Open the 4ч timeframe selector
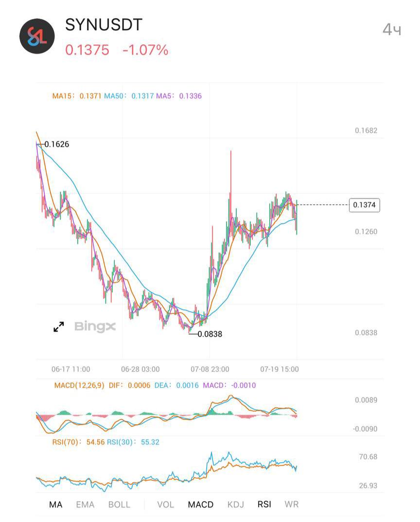This screenshot has height=522, width=420. [x=392, y=30]
